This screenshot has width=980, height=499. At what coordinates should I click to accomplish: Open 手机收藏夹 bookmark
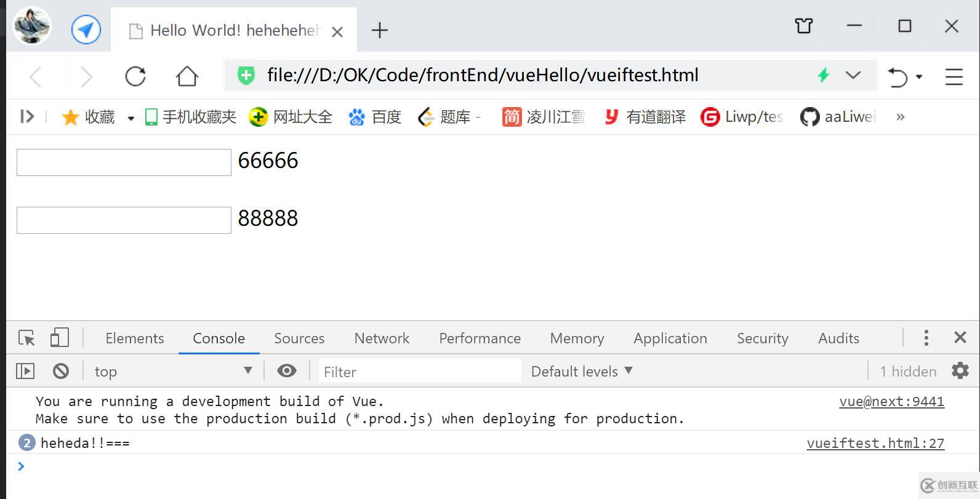(190, 117)
